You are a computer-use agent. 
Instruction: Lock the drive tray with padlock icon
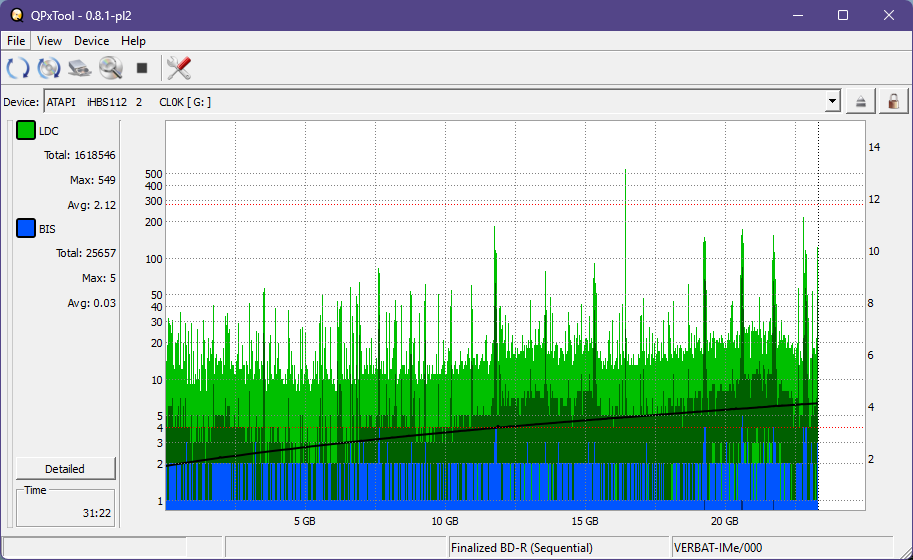click(x=893, y=102)
